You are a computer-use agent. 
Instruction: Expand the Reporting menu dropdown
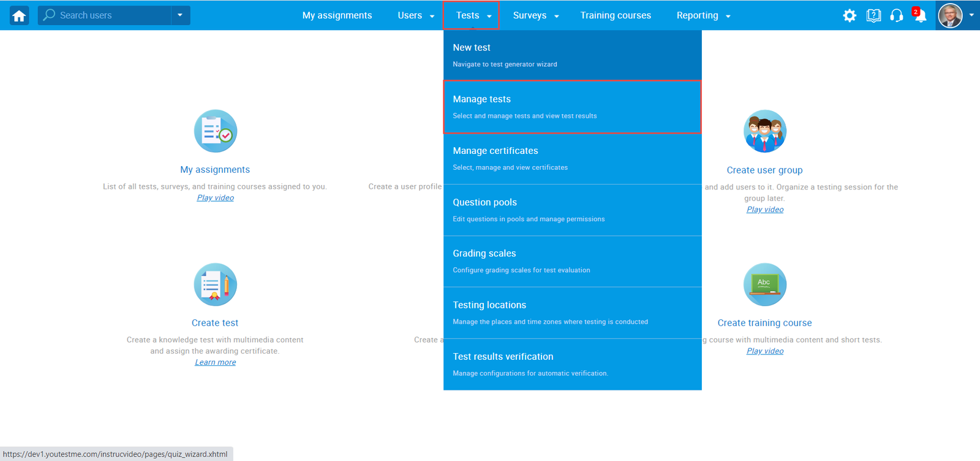tap(703, 16)
